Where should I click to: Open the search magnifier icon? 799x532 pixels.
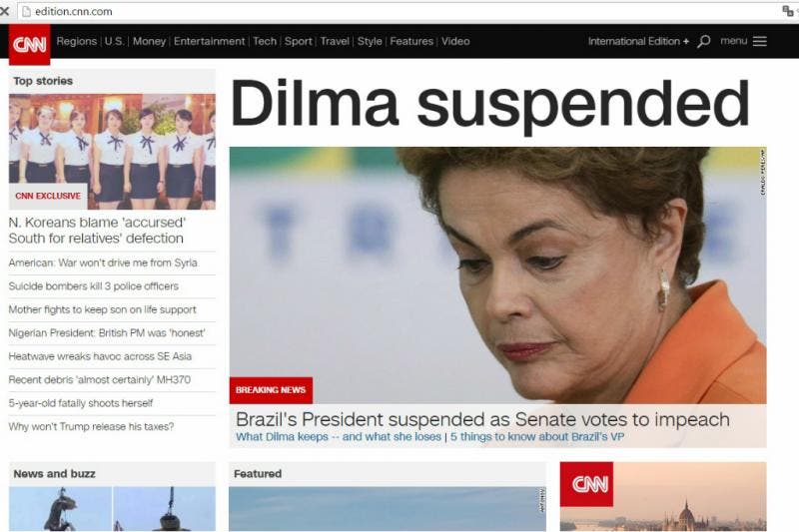[x=704, y=41]
